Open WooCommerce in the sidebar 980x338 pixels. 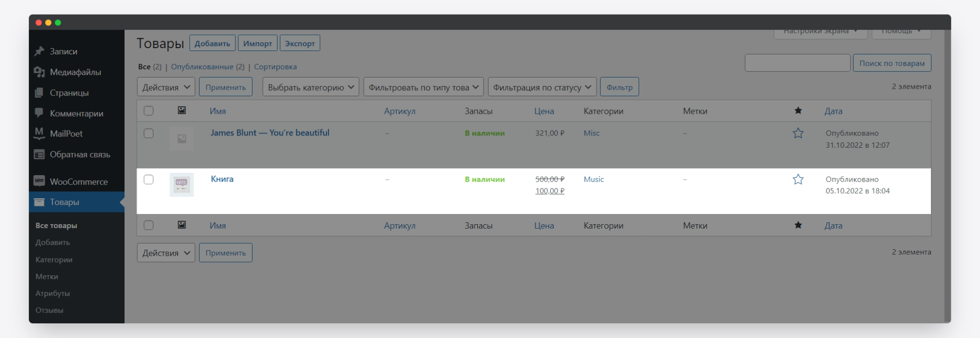[78, 182]
